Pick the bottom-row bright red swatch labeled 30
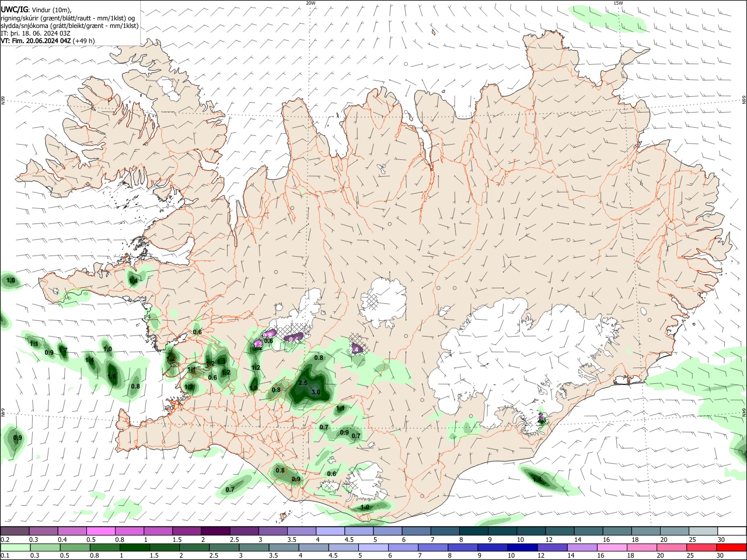747x560 pixels. click(731, 547)
